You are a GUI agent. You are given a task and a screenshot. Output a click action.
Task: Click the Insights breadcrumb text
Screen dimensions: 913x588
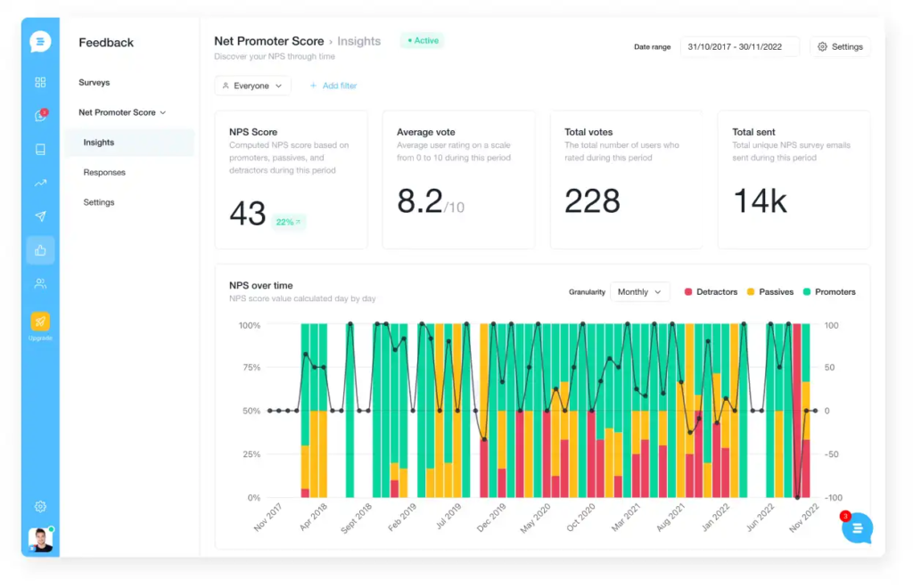pyautogui.click(x=358, y=41)
